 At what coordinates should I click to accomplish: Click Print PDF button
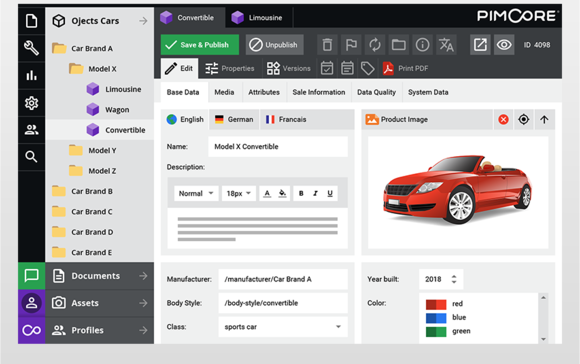[405, 68]
